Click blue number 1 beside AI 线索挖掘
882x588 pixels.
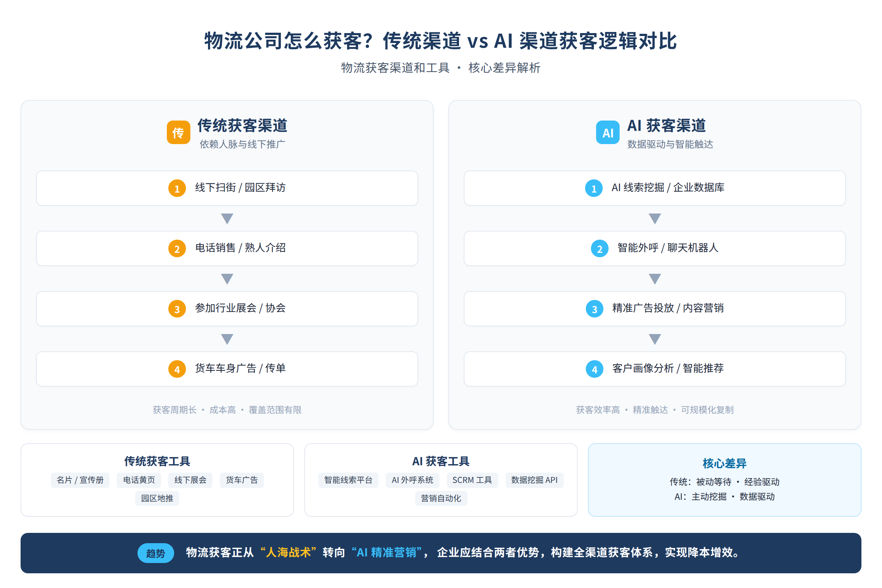pyautogui.click(x=594, y=188)
